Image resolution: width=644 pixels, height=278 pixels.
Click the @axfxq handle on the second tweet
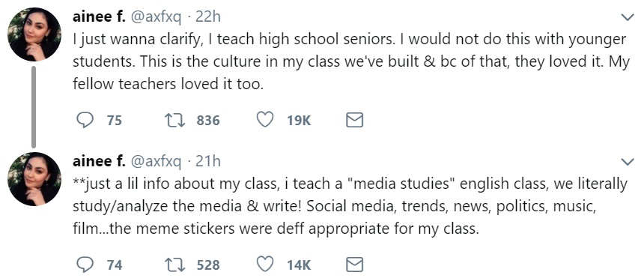[x=156, y=162]
